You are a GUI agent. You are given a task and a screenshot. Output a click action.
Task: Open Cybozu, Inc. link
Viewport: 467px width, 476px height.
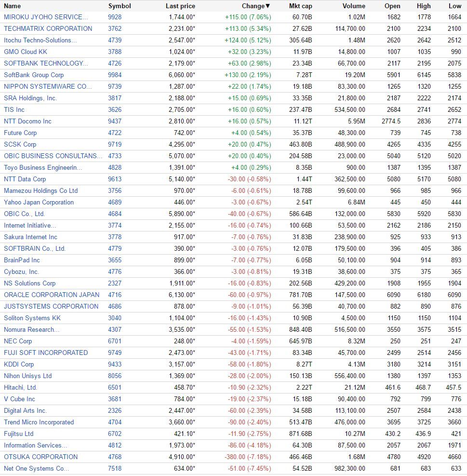tap(21, 272)
